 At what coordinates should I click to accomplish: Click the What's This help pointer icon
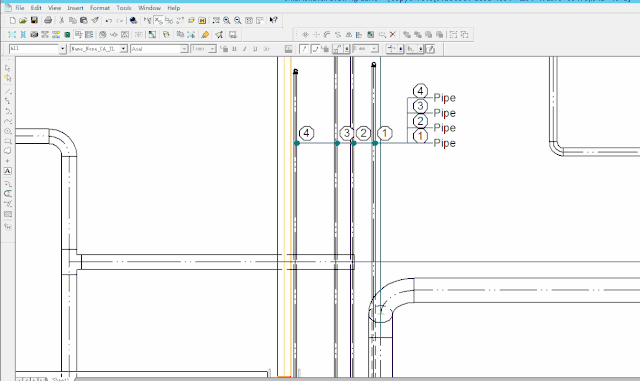[273, 20]
